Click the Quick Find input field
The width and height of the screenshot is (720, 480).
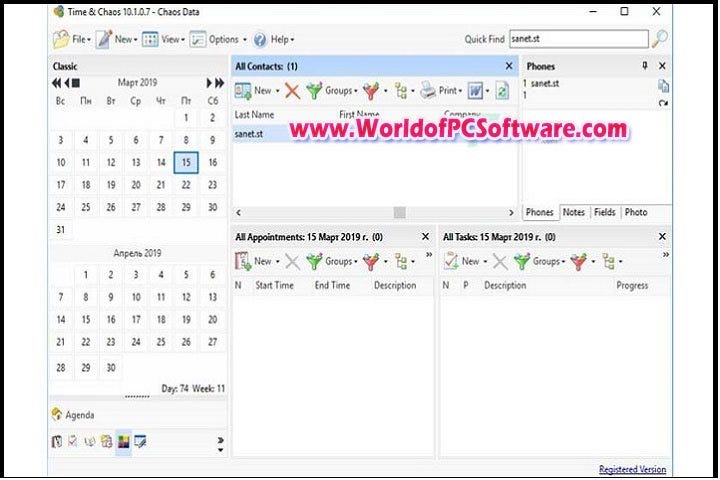tap(579, 39)
